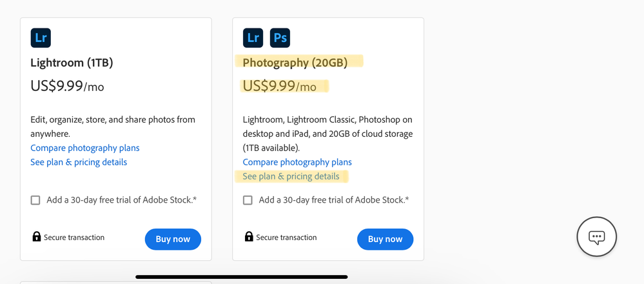Open Compare photography plans under Photography (20GB)
This screenshot has width=644, height=284.
[297, 162]
